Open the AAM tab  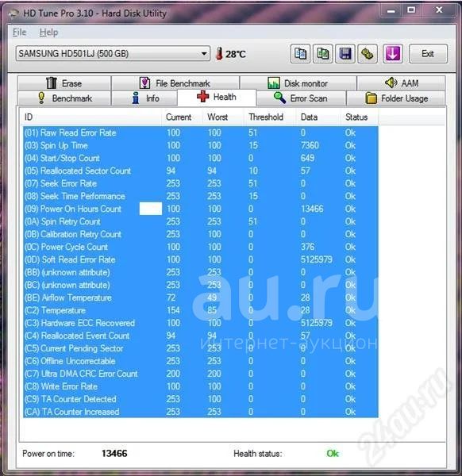pos(401,83)
